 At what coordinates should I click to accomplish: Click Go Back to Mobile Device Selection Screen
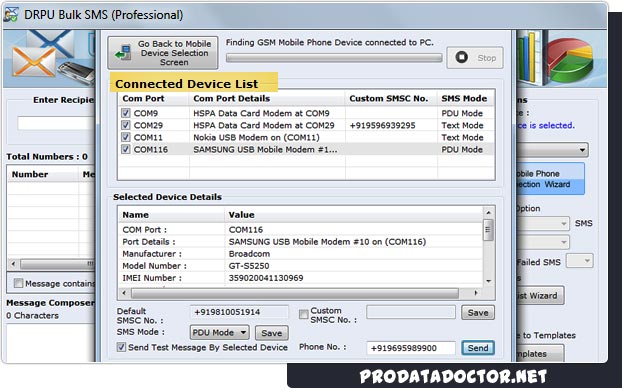tap(163, 53)
